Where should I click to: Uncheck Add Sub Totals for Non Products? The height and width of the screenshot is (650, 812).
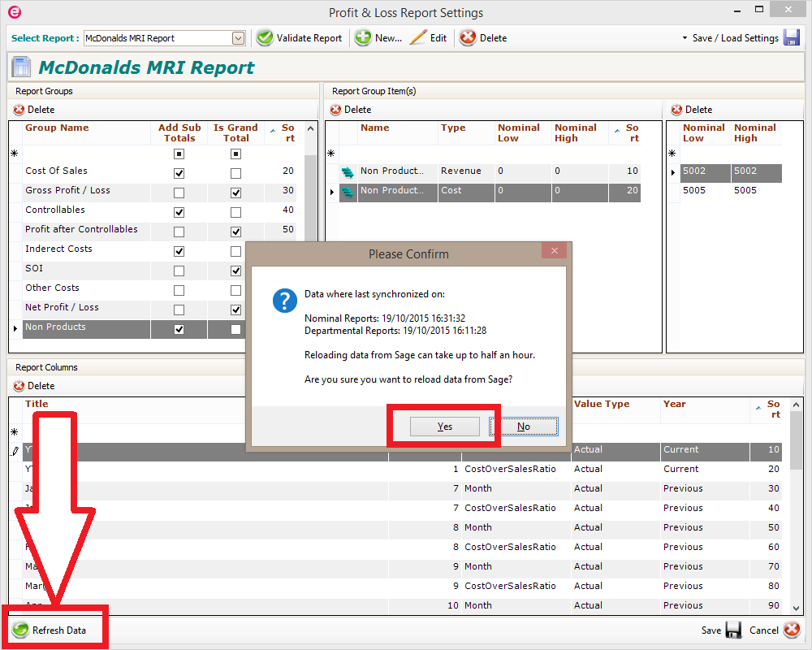[x=179, y=329]
